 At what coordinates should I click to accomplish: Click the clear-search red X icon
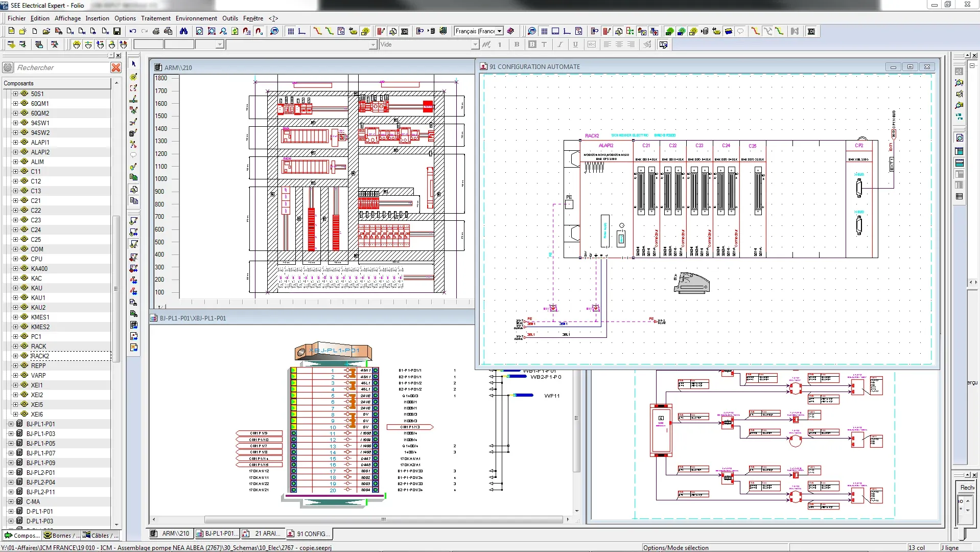click(116, 67)
